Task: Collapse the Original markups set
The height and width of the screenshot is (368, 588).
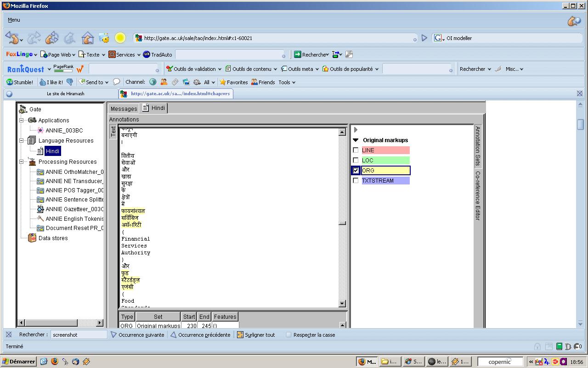Action: click(x=356, y=140)
